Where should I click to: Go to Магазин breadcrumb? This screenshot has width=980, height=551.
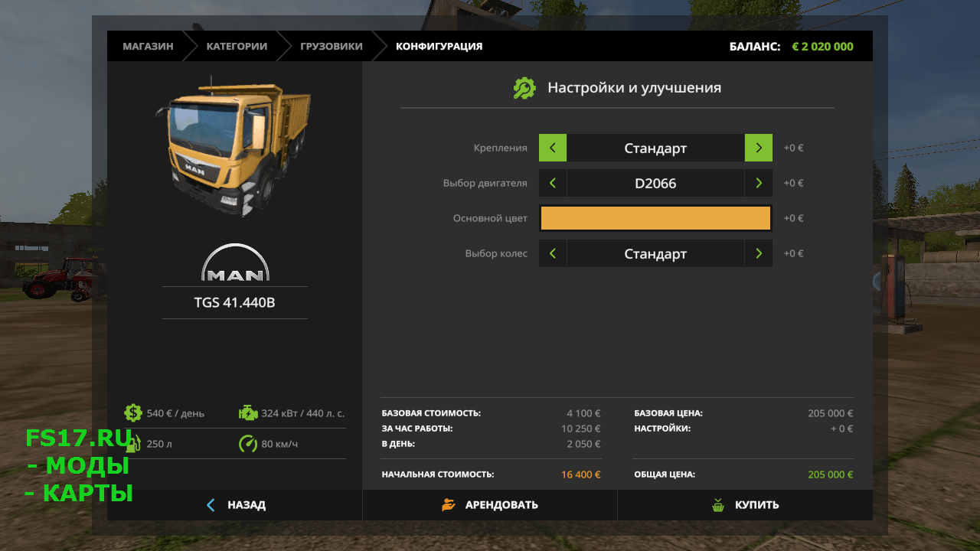[x=148, y=46]
